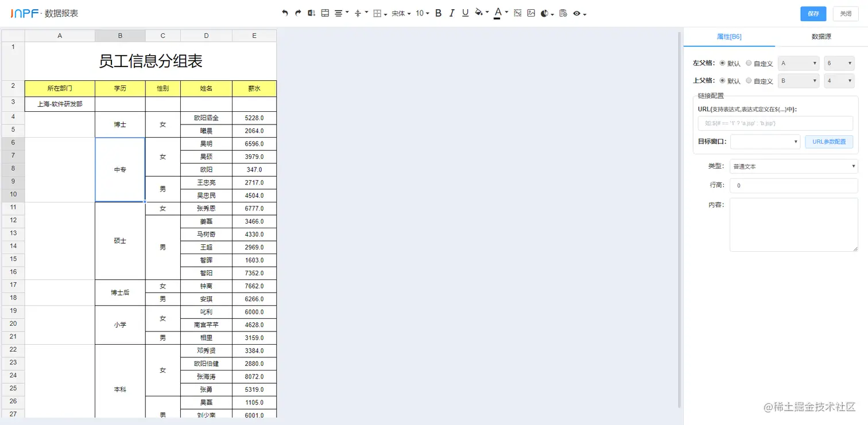Select the 姓名 header cell
The image size is (868, 425).
pos(206,89)
